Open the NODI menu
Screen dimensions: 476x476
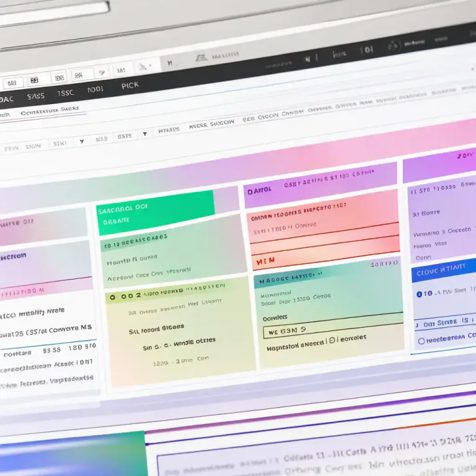click(95, 89)
